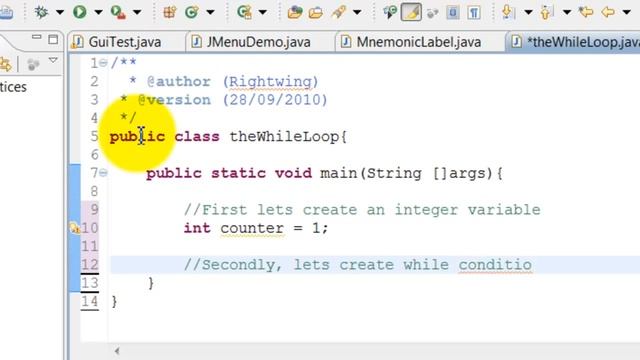This screenshot has width=640, height=360.
Task: Click the underlined word 'conditio' on line 12
Action: pyautogui.click(x=495, y=264)
